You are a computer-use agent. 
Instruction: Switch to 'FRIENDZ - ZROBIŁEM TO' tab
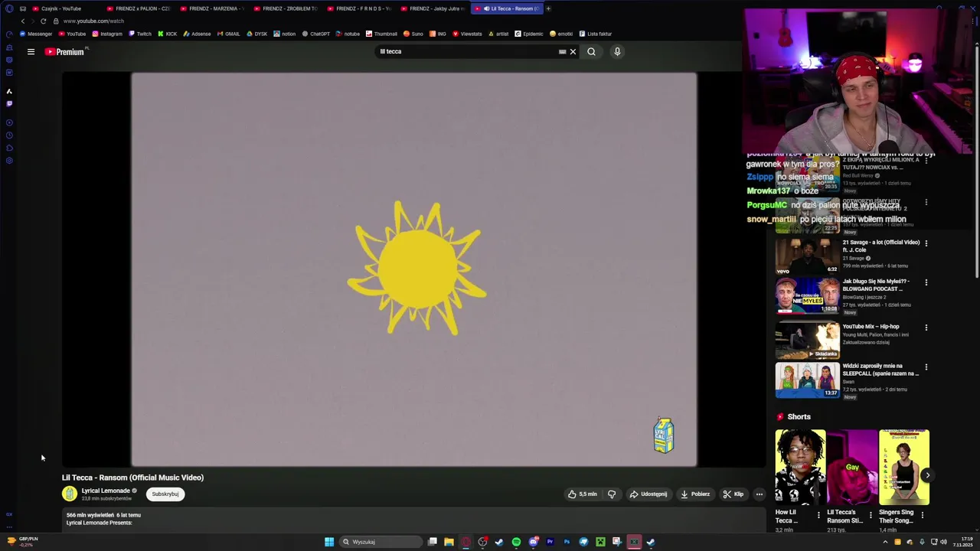(x=285, y=8)
